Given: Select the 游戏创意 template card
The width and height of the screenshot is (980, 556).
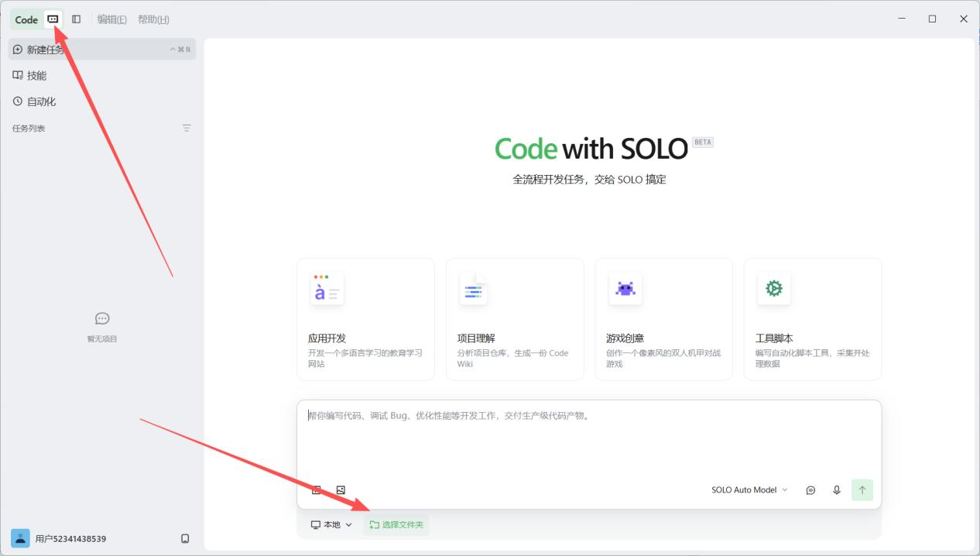Looking at the screenshot, I should click(663, 319).
